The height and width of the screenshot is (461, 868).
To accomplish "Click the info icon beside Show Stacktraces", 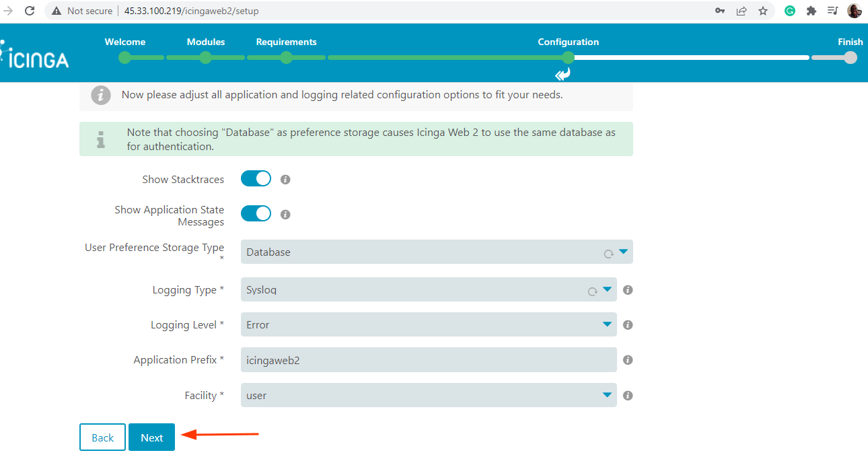I will click(285, 180).
